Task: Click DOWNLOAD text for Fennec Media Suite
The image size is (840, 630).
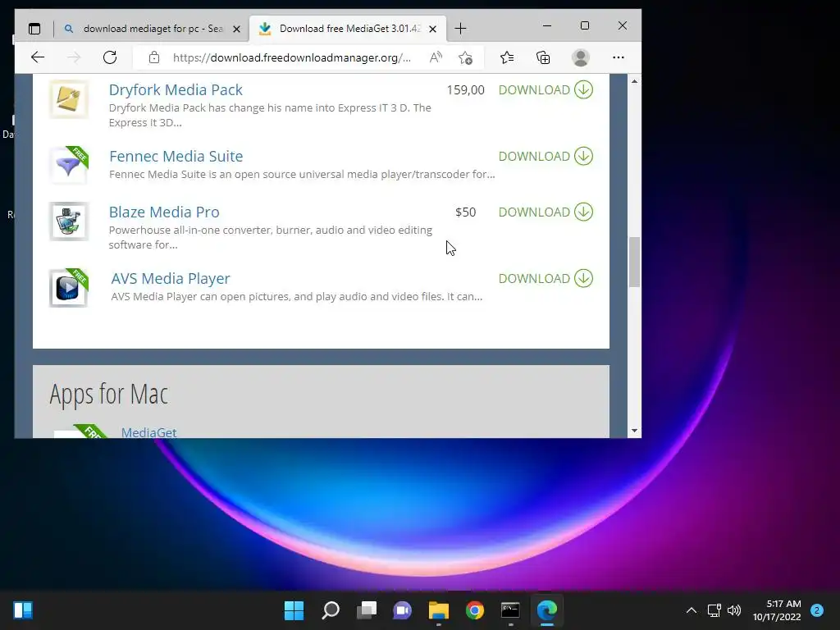Action: [x=534, y=156]
